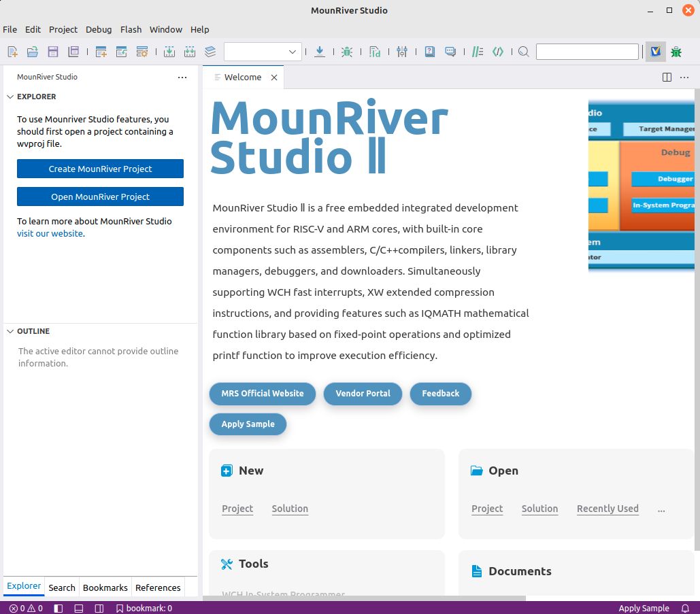The height and width of the screenshot is (614, 700).
Task: Switch to the Search sidebar tab
Action: [x=62, y=587]
